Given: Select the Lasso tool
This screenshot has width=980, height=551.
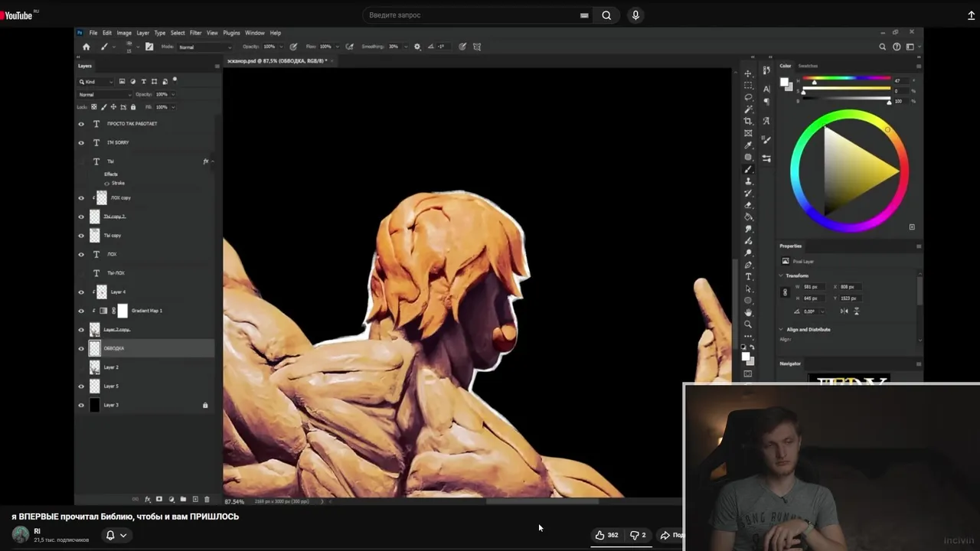Looking at the screenshot, I should pyautogui.click(x=748, y=97).
